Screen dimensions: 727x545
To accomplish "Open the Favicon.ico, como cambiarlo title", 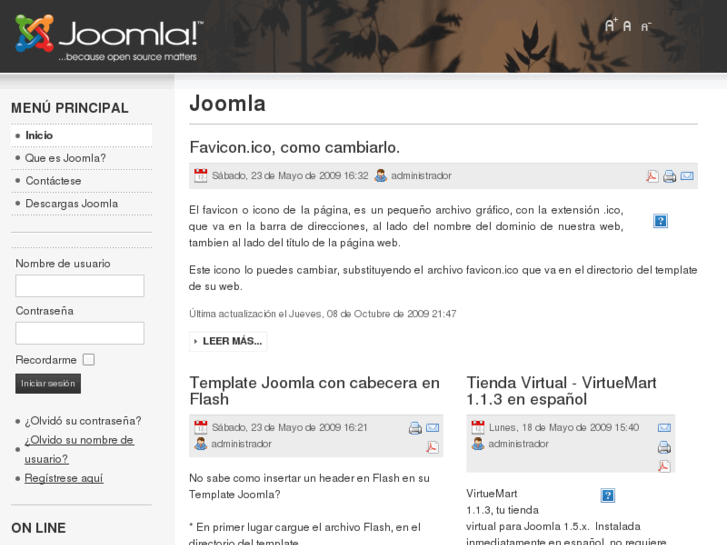I will tap(294, 147).
